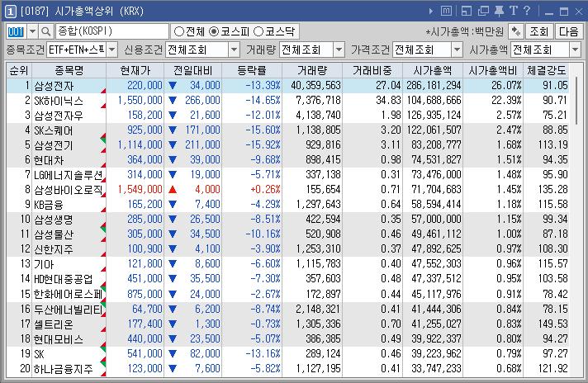Viewport: 588px width, 383px height.
Task: Click the duplicate window icon in title bar
Action: coord(483,12)
